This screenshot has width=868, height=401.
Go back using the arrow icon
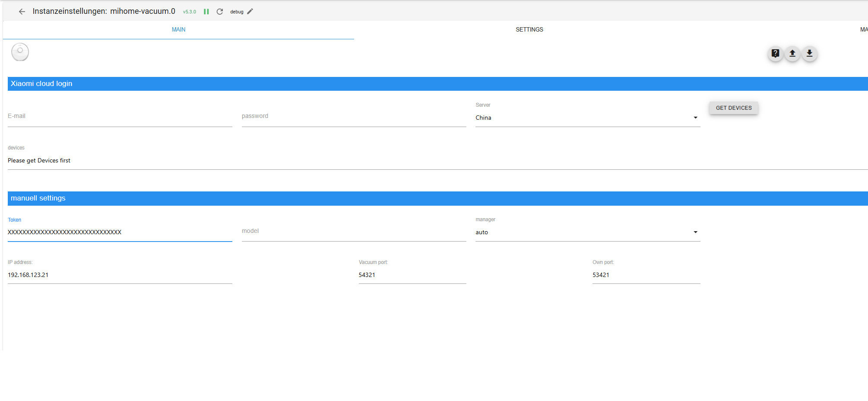tap(22, 12)
